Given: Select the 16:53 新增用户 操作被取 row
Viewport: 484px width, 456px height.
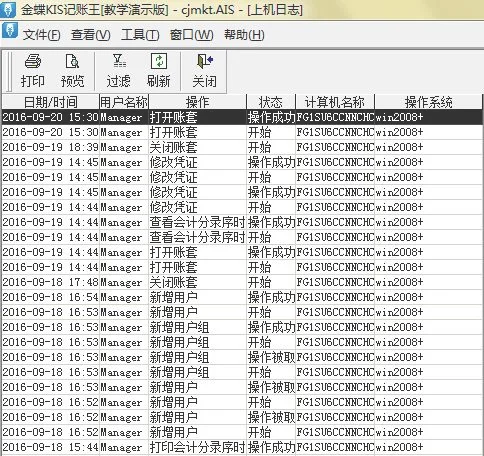Looking at the screenshot, I should click(x=242, y=387).
